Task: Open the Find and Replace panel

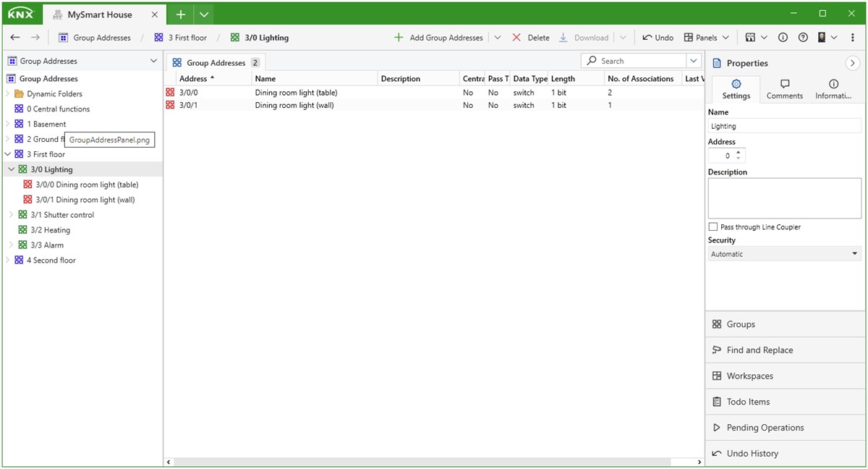Action: tap(785, 350)
